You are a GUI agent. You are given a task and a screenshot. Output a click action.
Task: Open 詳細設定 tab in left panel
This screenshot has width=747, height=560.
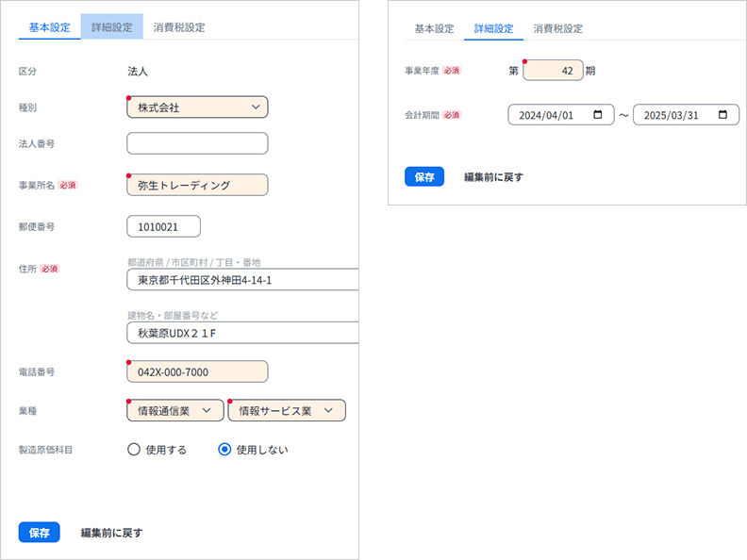pyautogui.click(x=111, y=27)
